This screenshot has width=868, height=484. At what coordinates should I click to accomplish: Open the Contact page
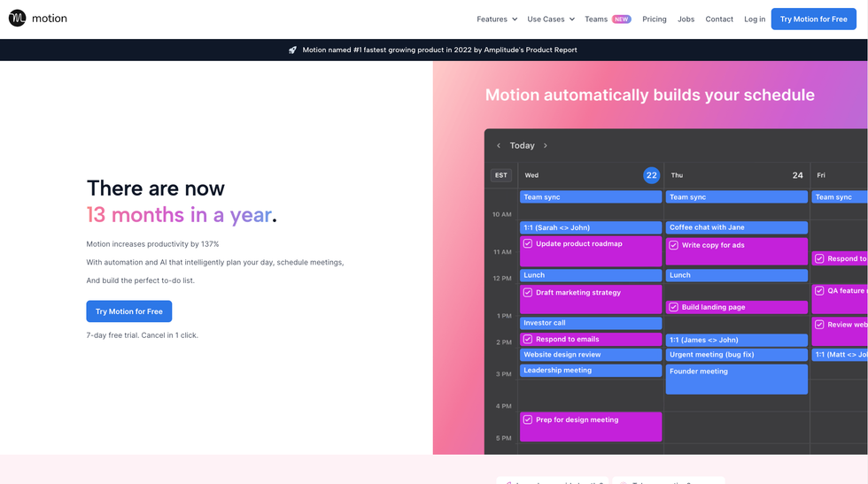click(719, 19)
